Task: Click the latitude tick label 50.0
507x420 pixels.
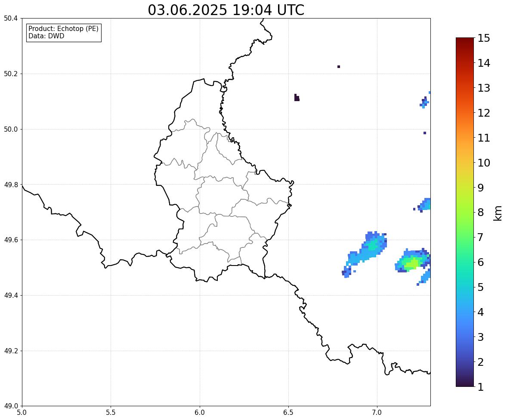Action: (x=11, y=130)
